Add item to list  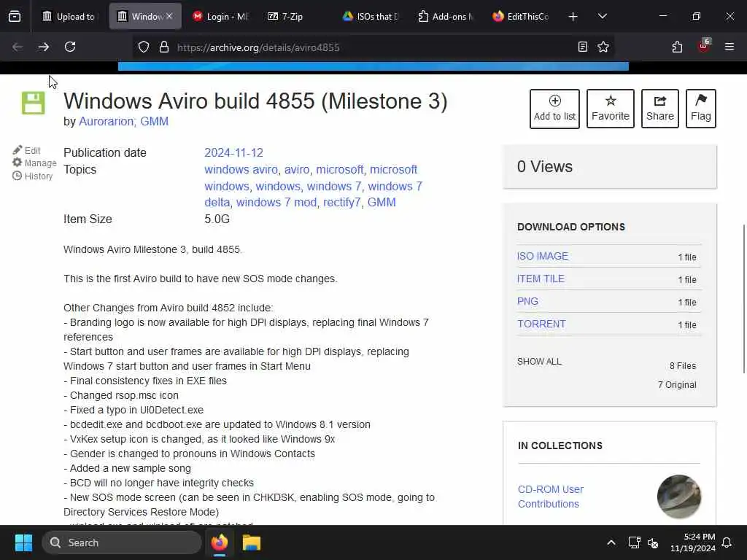point(554,109)
